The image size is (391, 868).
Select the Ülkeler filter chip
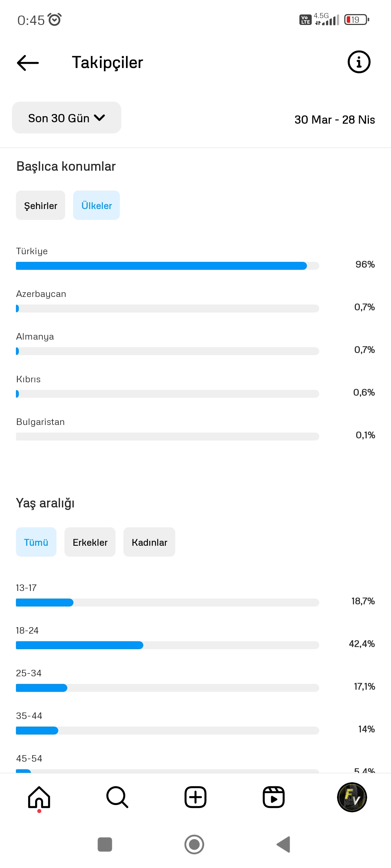click(96, 205)
